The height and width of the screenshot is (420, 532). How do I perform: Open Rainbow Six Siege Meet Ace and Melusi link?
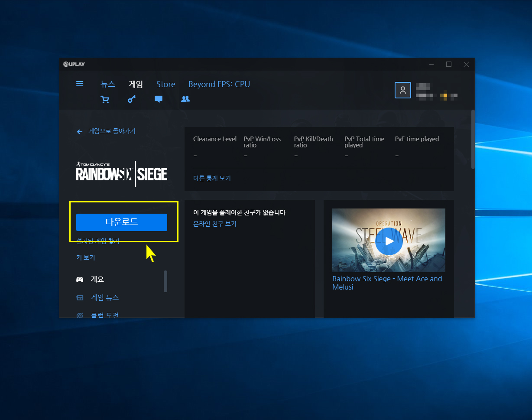(387, 283)
